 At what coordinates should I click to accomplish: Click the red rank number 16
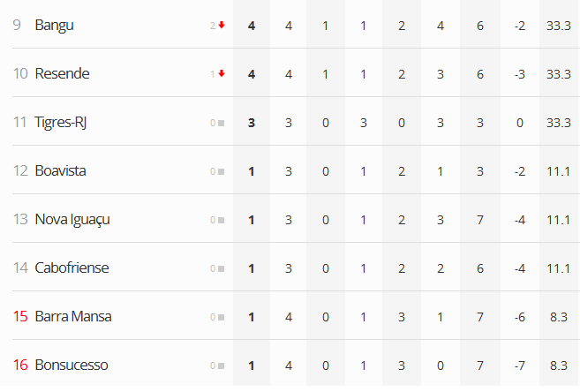[19, 366]
